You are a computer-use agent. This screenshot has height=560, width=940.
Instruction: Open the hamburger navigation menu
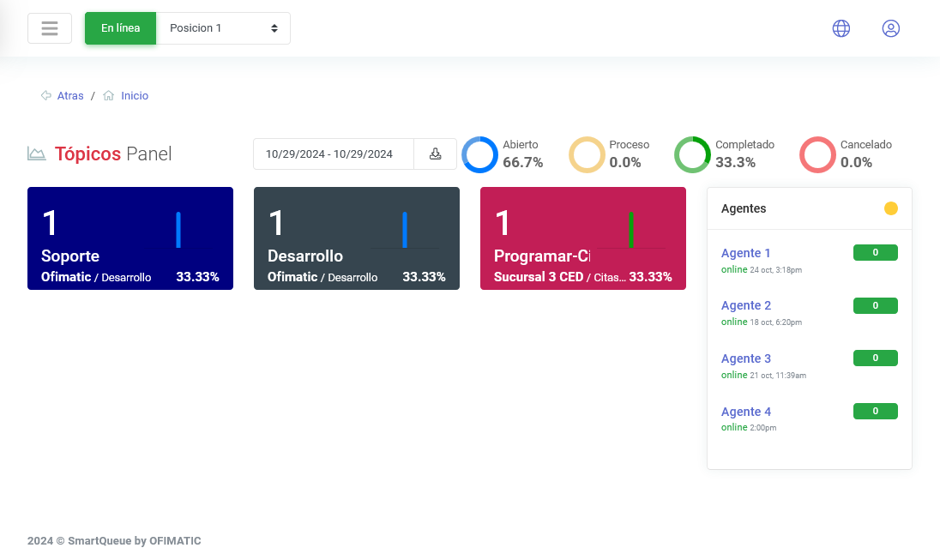point(50,28)
